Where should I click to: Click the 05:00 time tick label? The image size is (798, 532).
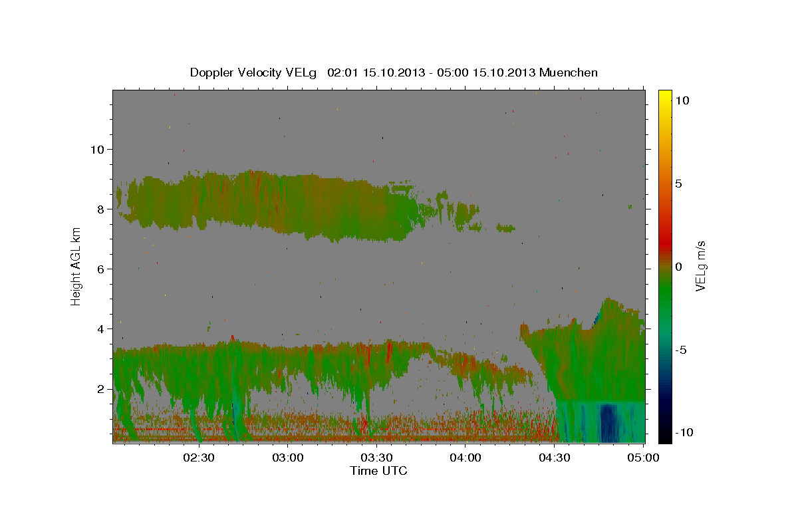643,458
